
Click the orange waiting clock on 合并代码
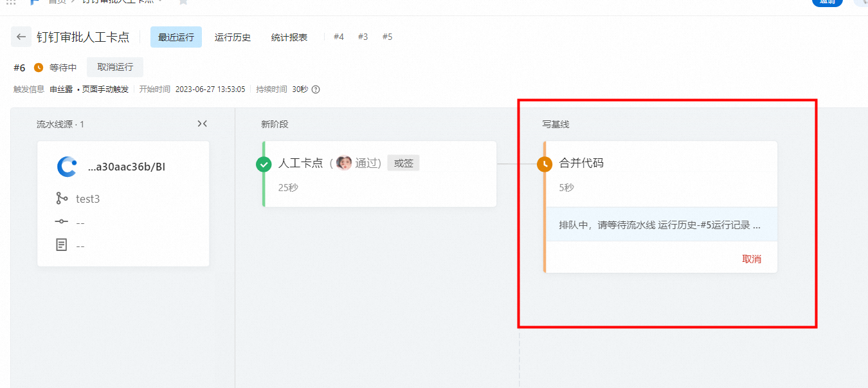pyautogui.click(x=545, y=164)
